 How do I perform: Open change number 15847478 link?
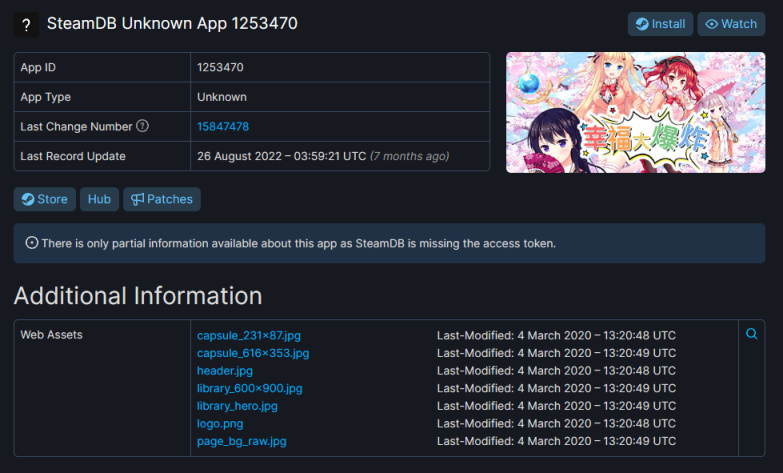tap(223, 126)
